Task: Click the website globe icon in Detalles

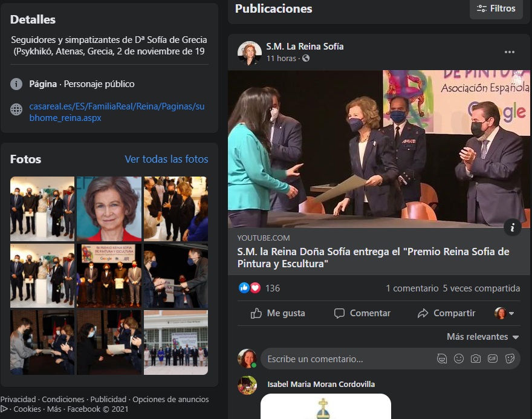Action: (16, 109)
